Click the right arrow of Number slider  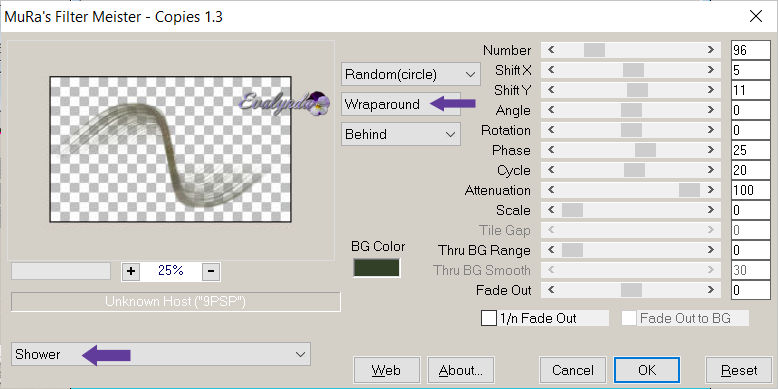[x=711, y=50]
